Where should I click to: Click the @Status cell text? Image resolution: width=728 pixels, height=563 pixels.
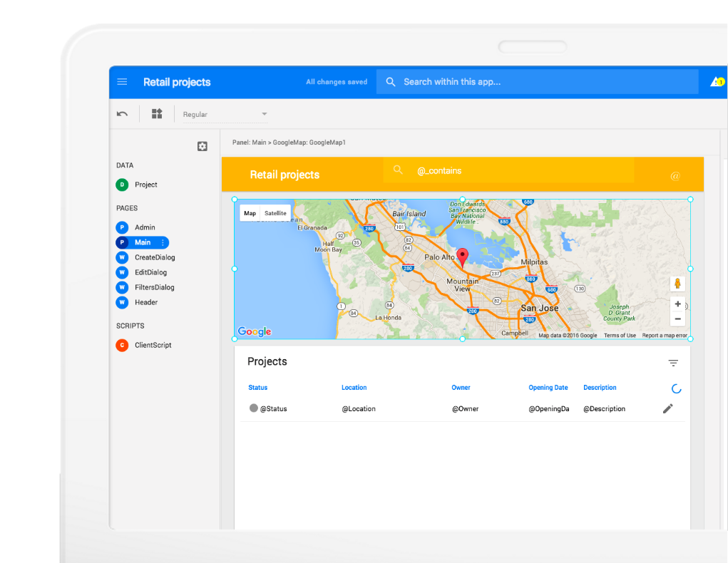[x=274, y=409]
